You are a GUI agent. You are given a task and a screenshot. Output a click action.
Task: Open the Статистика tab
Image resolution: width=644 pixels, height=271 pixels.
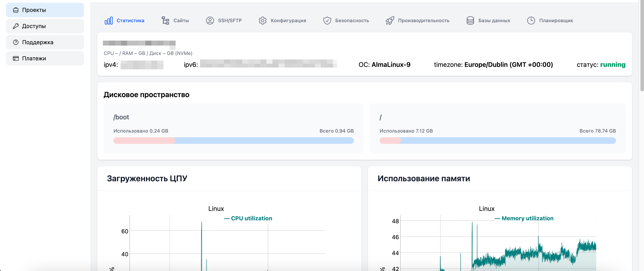tap(124, 20)
